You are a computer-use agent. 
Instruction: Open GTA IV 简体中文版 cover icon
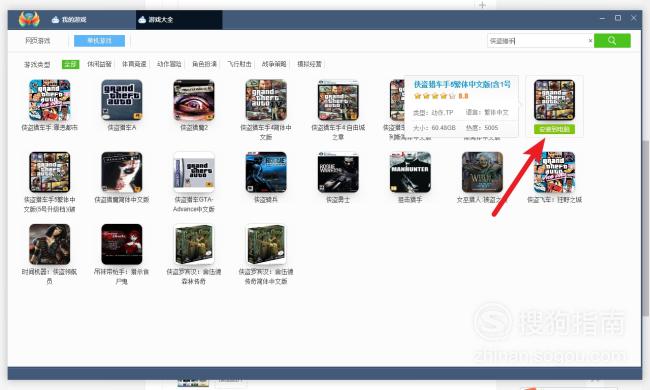pyautogui.click(x=266, y=100)
